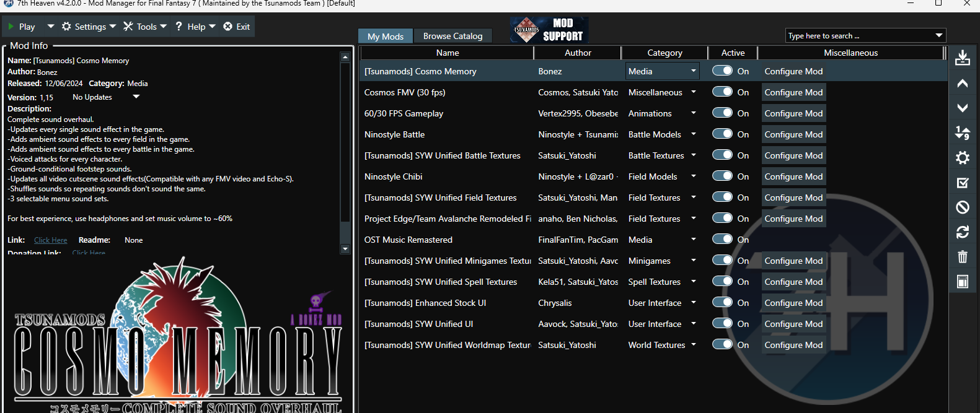Toggle SYW Unified Battle Textures active switch

722,155
